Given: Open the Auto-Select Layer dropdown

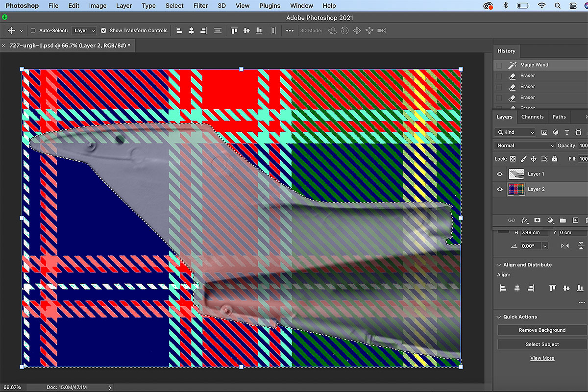Looking at the screenshot, I should (x=84, y=30).
